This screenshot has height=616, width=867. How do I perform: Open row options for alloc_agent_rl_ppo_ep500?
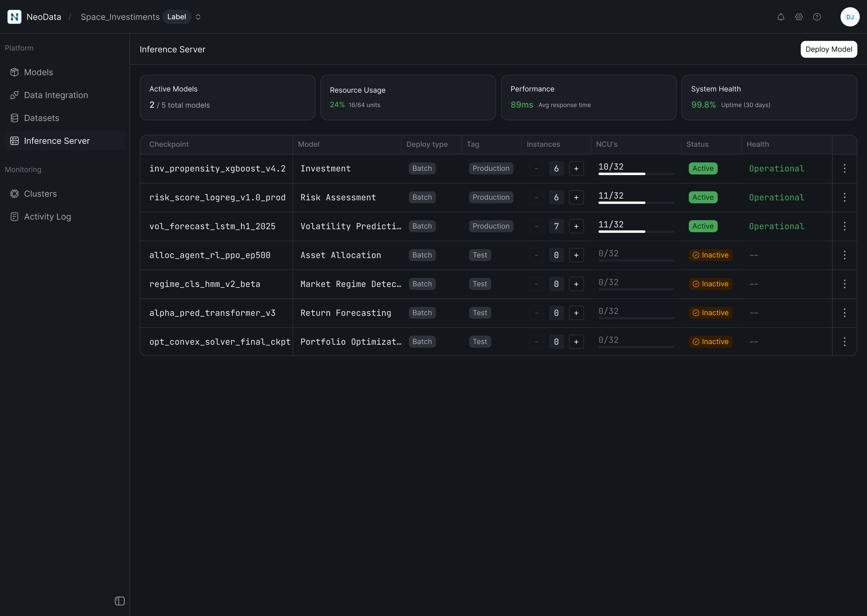(844, 255)
